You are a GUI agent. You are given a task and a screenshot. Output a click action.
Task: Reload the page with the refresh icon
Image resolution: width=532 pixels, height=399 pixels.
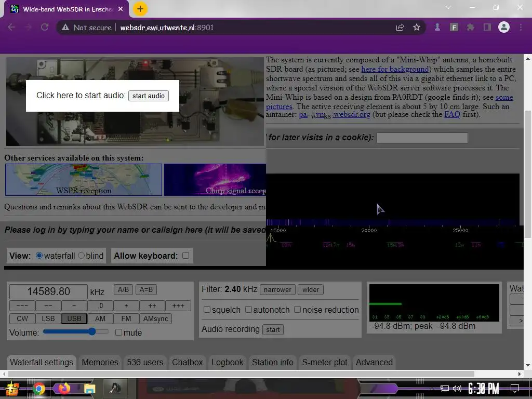pos(45,27)
